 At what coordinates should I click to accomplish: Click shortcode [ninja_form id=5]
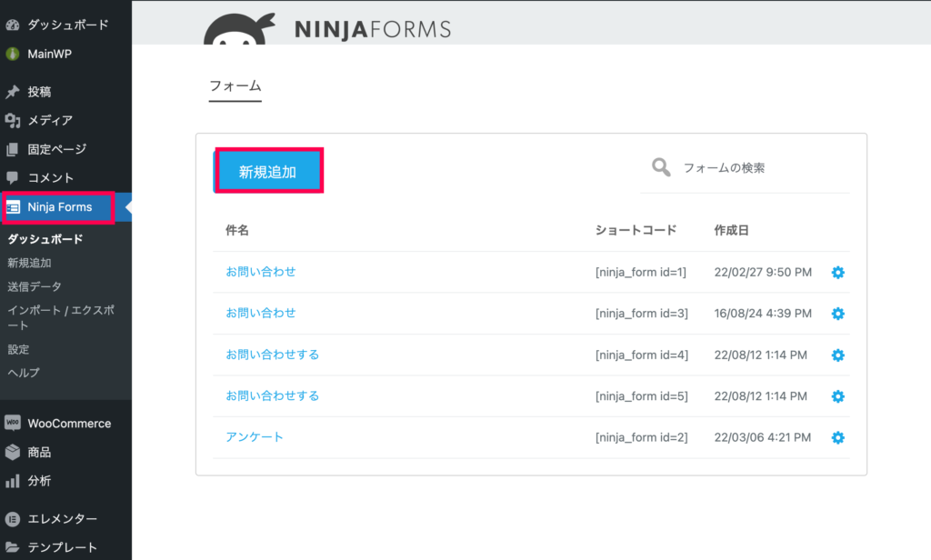click(x=641, y=396)
